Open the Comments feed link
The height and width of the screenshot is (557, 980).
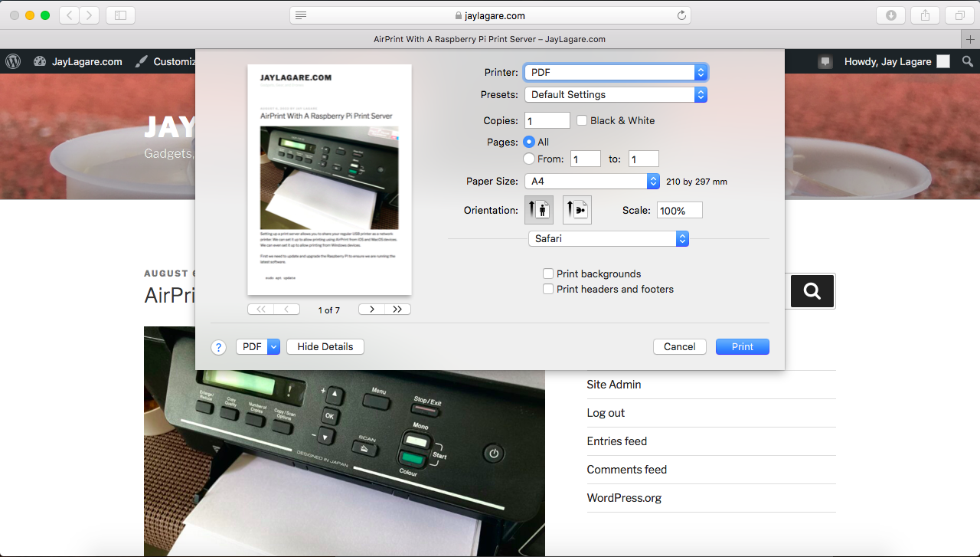[x=627, y=470]
